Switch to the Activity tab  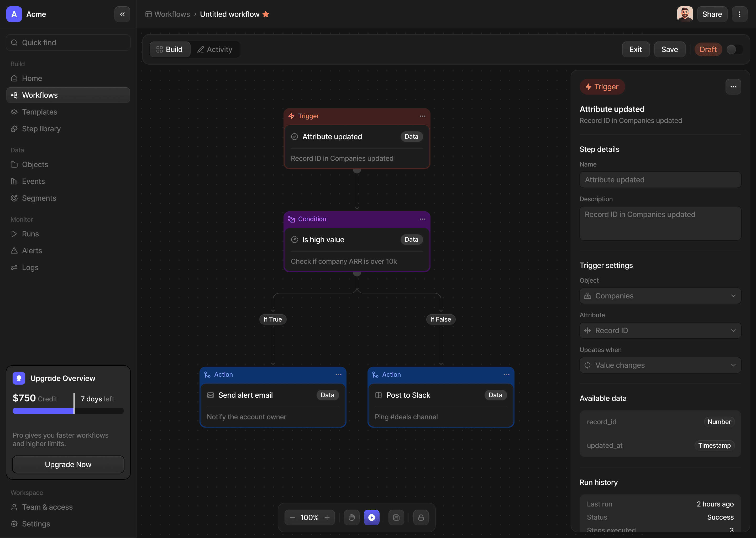[x=215, y=49]
